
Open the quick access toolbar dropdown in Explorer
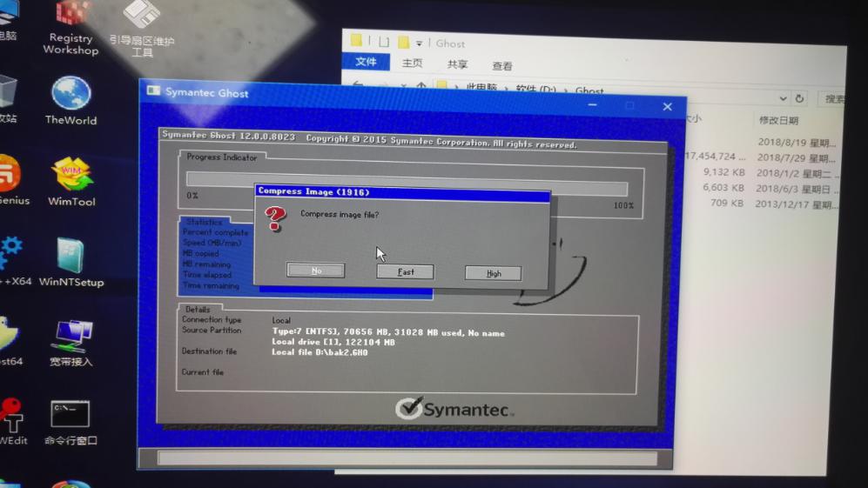[419, 43]
